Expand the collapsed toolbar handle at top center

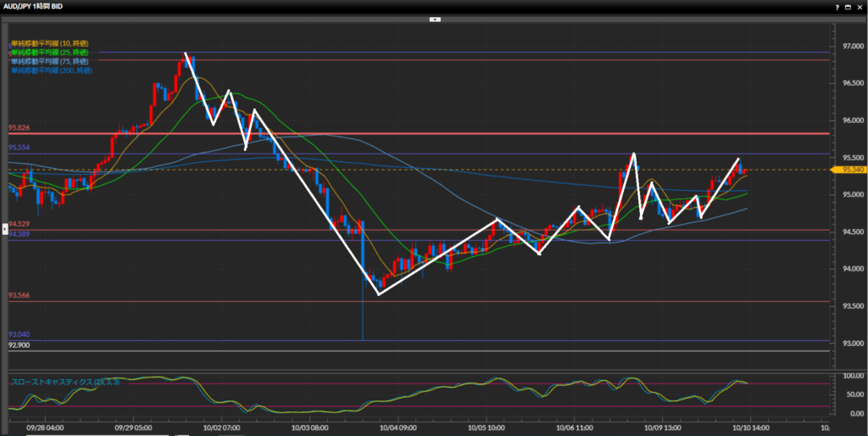(x=434, y=18)
